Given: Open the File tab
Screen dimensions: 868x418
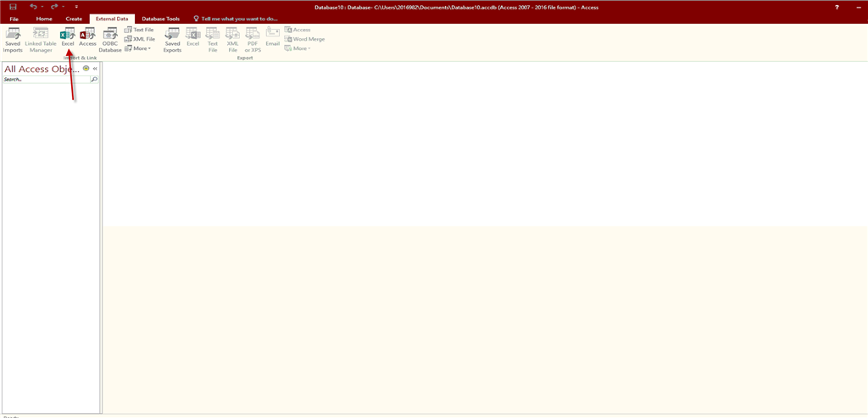Looking at the screenshot, I should (x=14, y=19).
